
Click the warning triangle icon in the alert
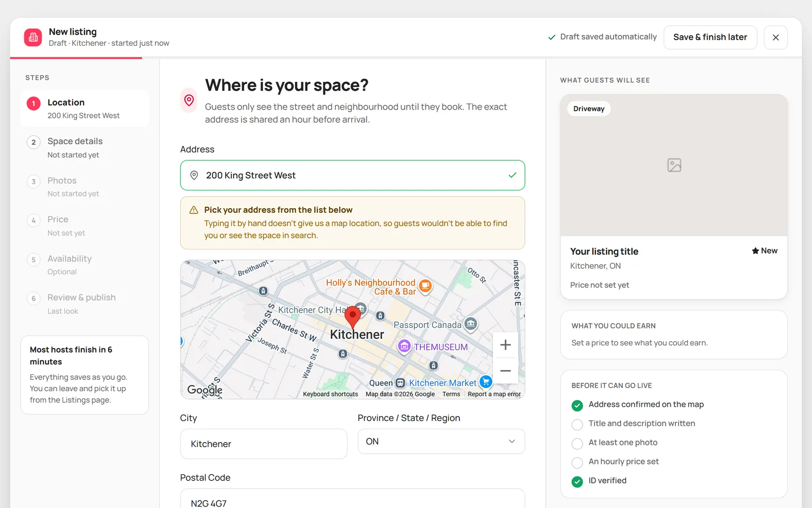(x=194, y=210)
